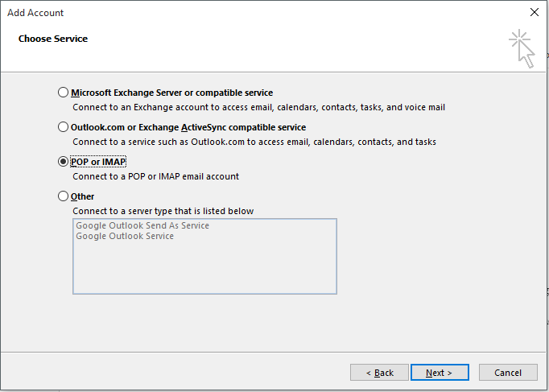Click the Outlook.com or Exchange ActiveSync label
The width and height of the screenshot is (549, 392).
[188, 127]
